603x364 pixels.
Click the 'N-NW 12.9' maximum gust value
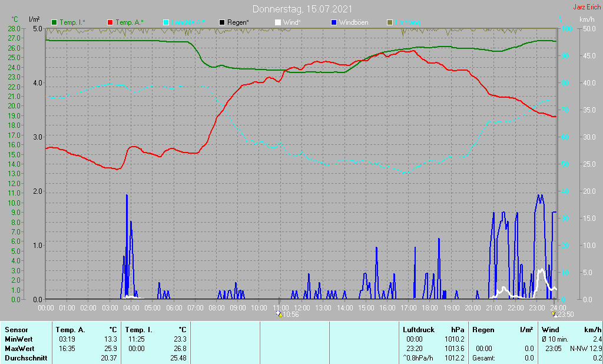[586, 349]
